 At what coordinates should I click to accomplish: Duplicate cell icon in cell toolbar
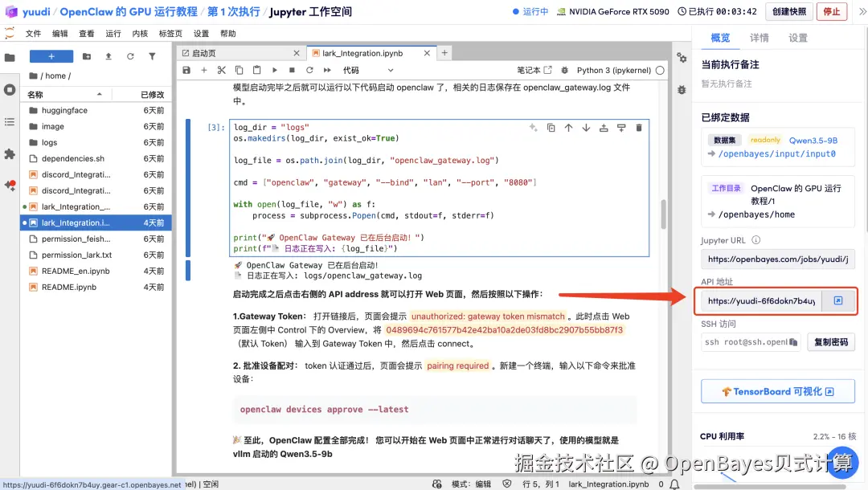tap(551, 128)
